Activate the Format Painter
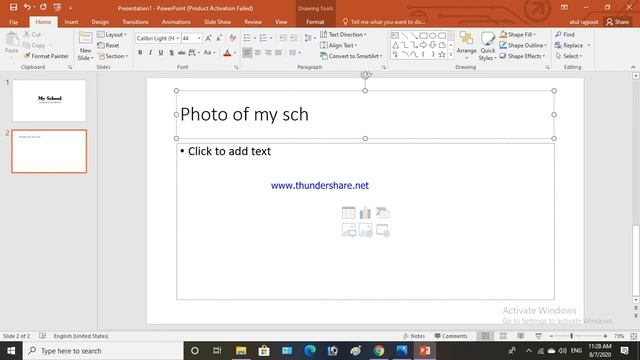This screenshot has width=640, height=360. [46, 56]
